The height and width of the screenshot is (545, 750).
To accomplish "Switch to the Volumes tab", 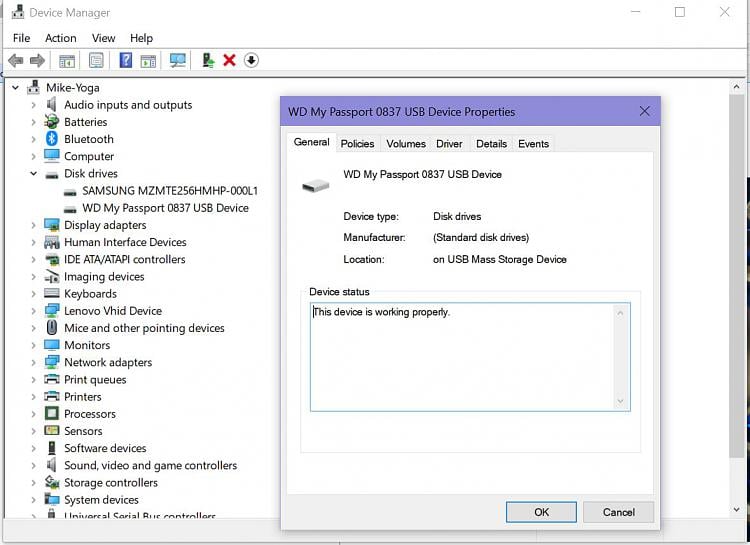I will [x=406, y=144].
